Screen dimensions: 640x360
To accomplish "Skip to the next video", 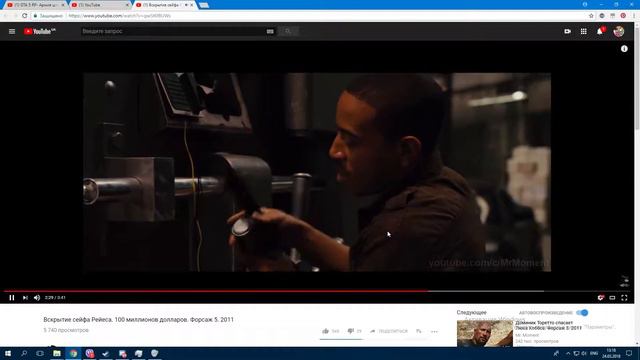I will click(25, 298).
